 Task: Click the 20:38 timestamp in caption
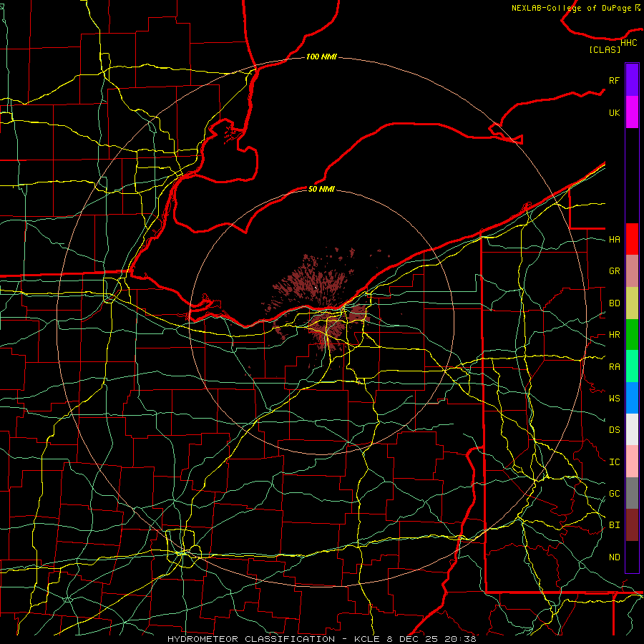(459, 639)
